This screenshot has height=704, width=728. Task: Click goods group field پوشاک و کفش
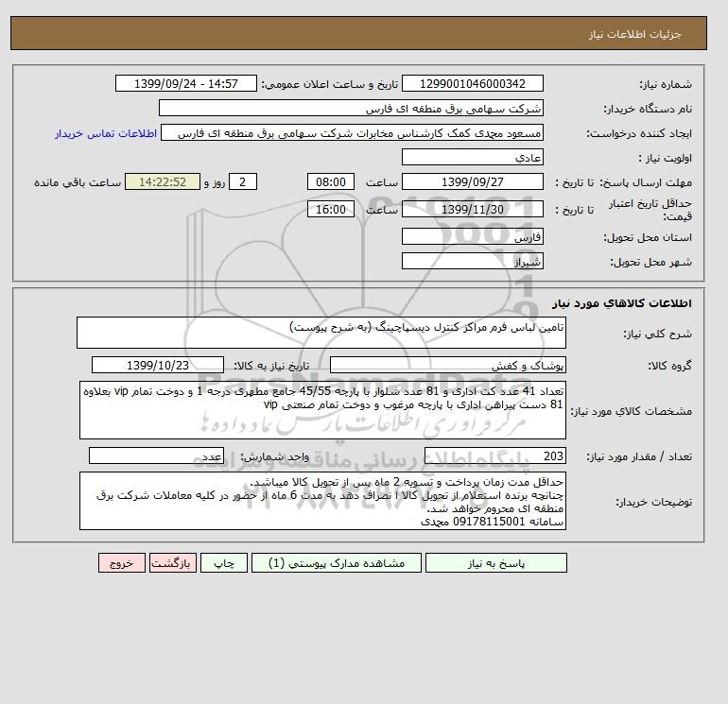447,365
